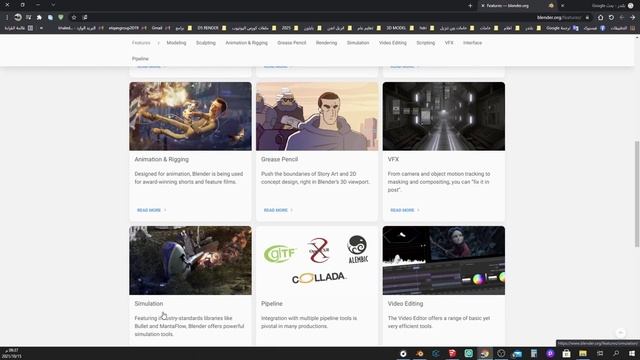Open the Modeling features tab
This screenshot has height=360, width=640.
(176, 43)
